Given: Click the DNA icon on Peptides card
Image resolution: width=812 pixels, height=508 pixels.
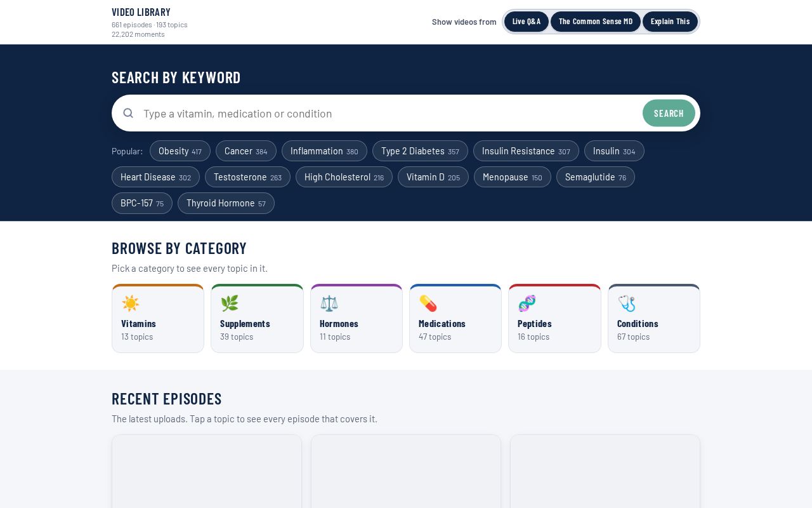Looking at the screenshot, I should click(527, 304).
